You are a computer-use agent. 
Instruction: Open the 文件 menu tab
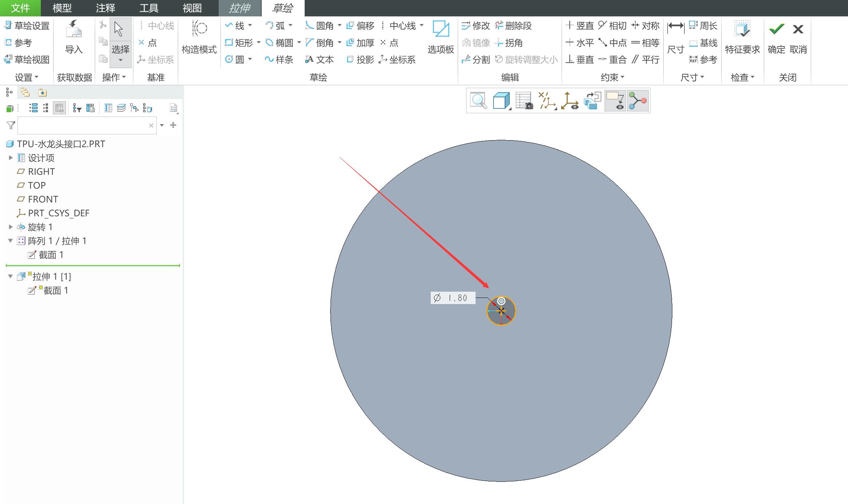pos(20,8)
